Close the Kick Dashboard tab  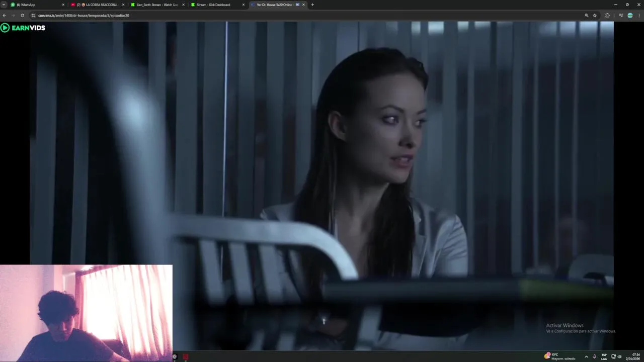click(x=244, y=5)
